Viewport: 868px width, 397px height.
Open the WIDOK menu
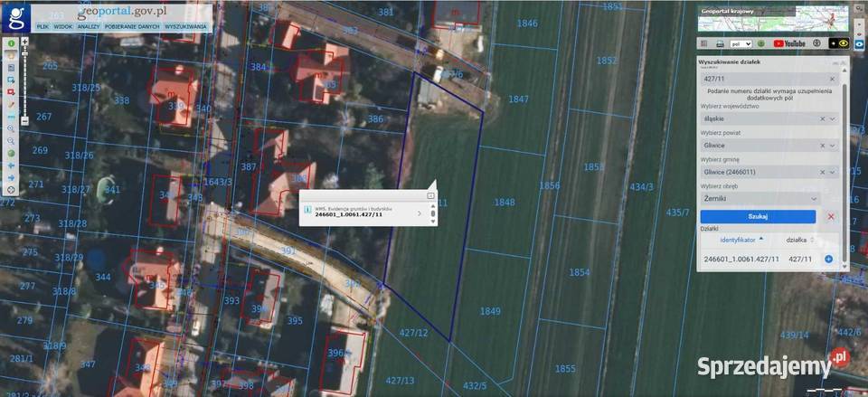(x=63, y=26)
